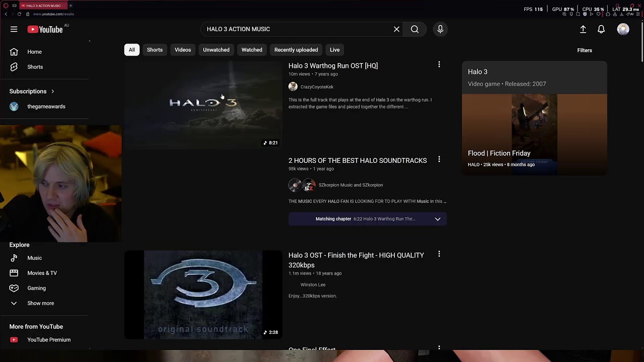
Task: Click the YouTube logo
Action: click(45, 29)
